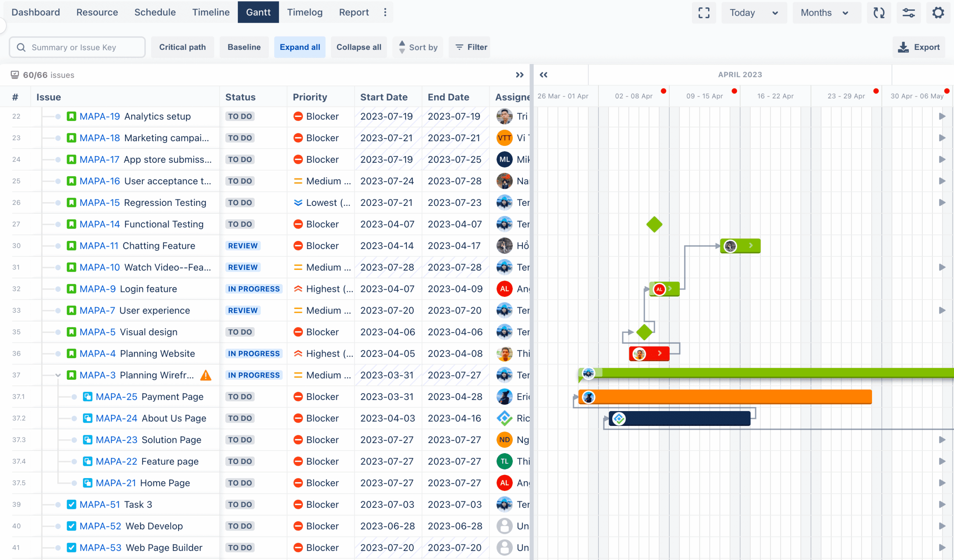Open view configuration with the sliders icon
Screen dimensions: 954x560
coord(909,13)
